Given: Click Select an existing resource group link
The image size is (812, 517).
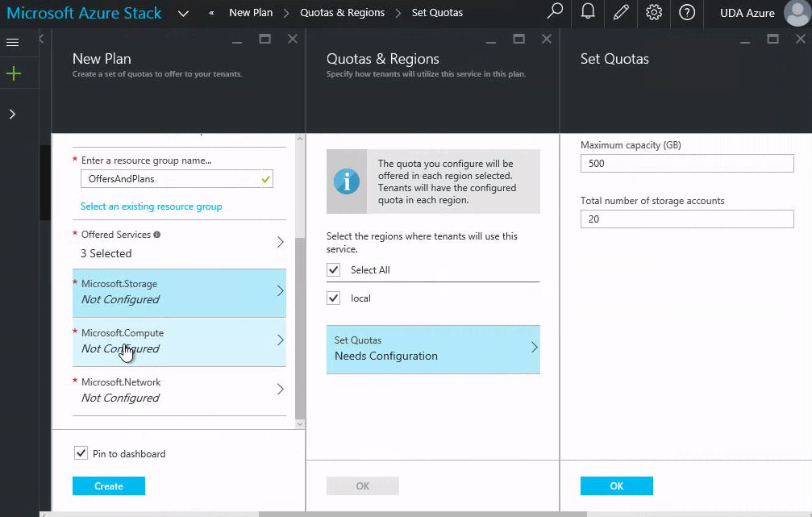Looking at the screenshot, I should pos(151,206).
